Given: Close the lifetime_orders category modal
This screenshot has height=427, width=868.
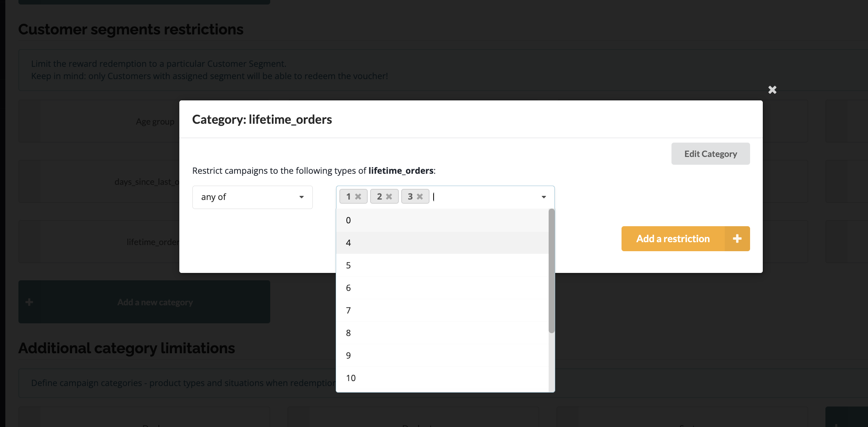Looking at the screenshot, I should point(772,90).
